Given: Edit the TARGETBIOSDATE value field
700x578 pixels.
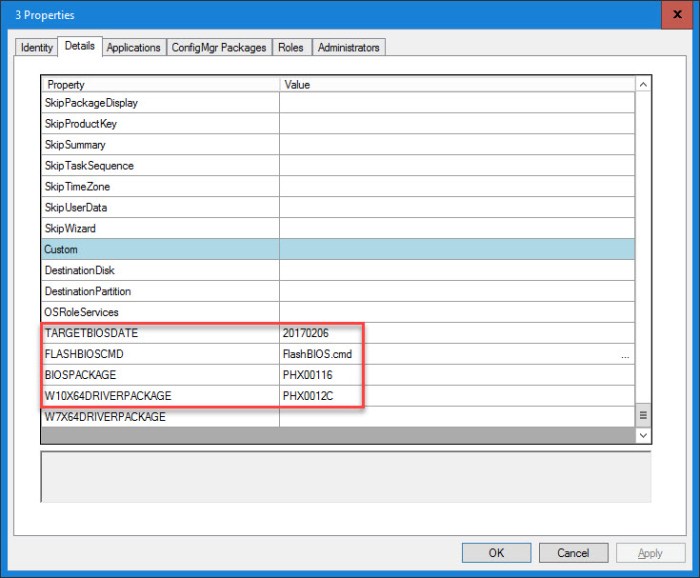Looking at the screenshot, I should pyautogui.click(x=455, y=333).
